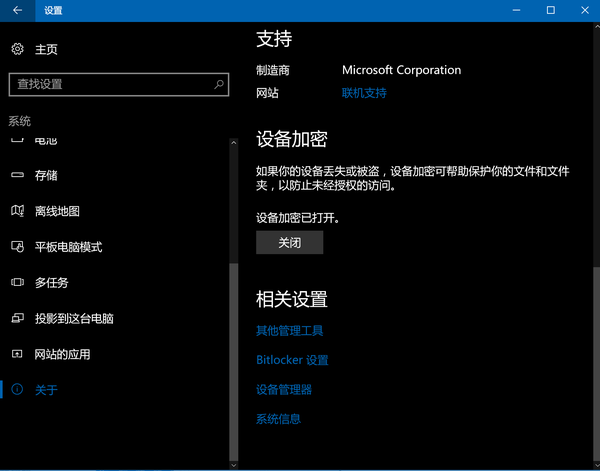
Task: Open 设备管理器 link
Action: pos(284,390)
